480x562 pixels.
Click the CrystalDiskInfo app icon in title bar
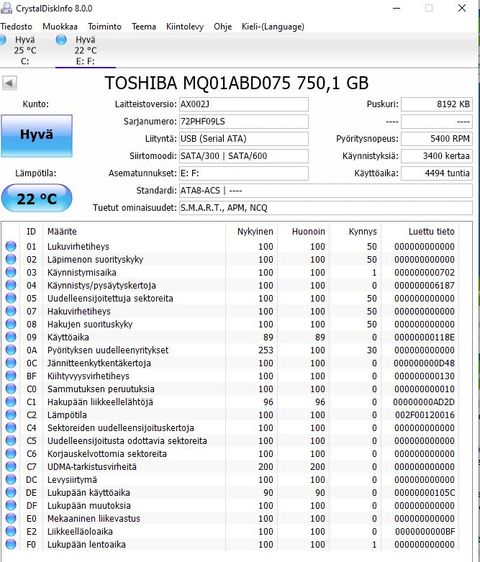coord(6,8)
